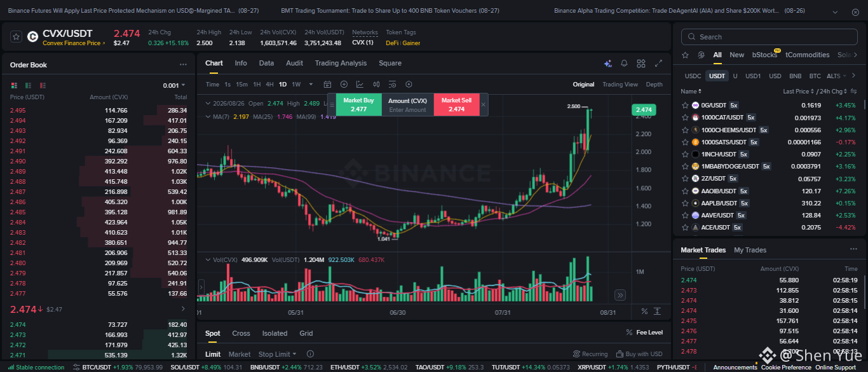
Task: Open technical indicators line-chart icon
Action: 360,84
